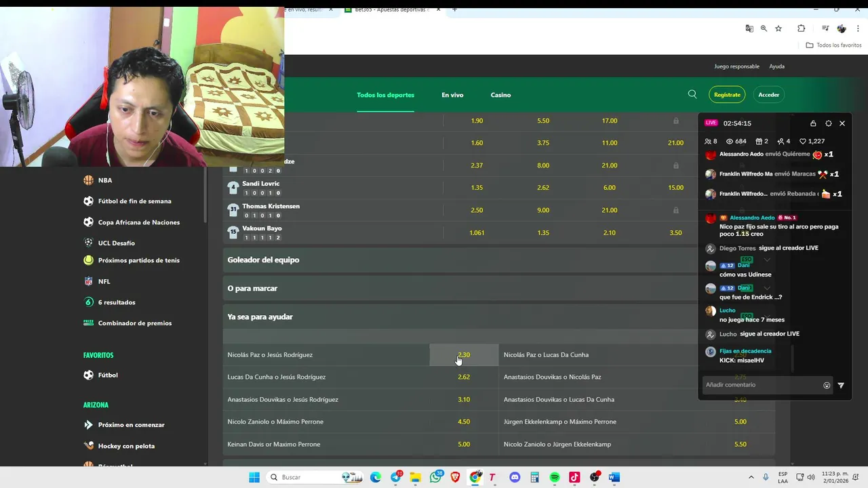Image resolution: width=868 pixels, height=488 pixels.
Task: Click the heart likes counter 1,227
Action: tap(812, 141)
